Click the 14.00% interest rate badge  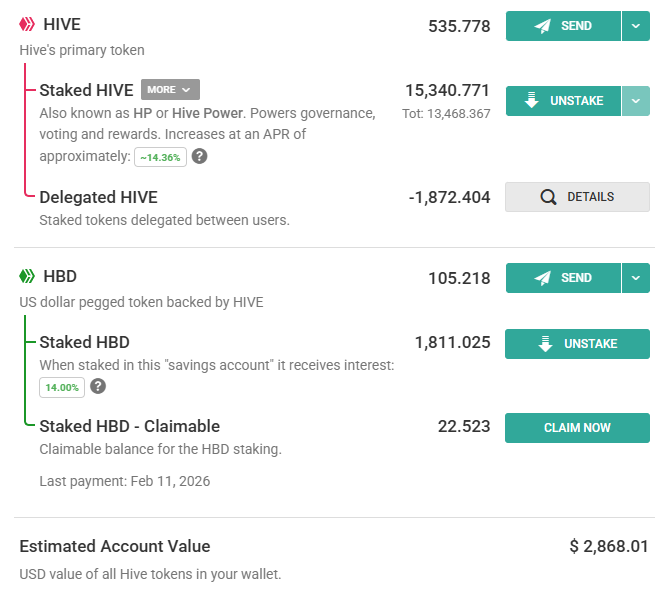point(62,387)
